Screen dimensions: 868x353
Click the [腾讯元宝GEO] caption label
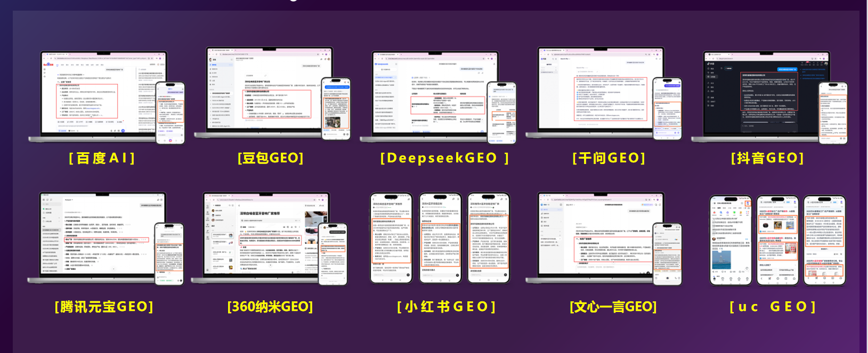[104, 307]
